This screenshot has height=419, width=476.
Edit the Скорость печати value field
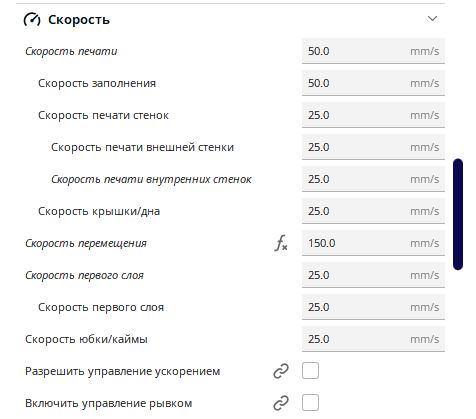(x=373, y=51)
